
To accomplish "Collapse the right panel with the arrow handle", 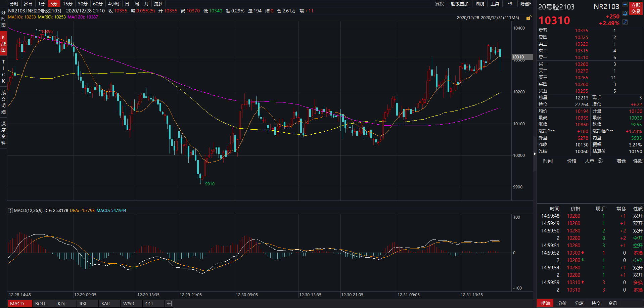I will coord(535,154).
